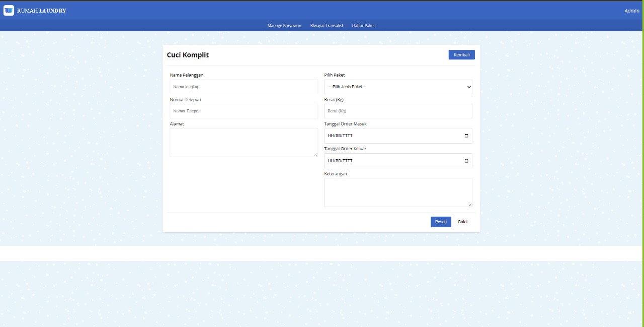
Task: Focus the Nomor Telepon field
Action: click(x=244, y=111)
